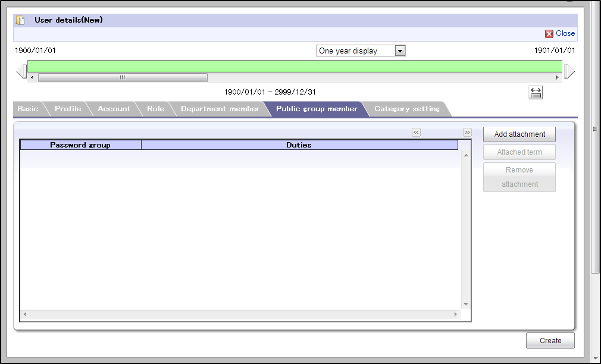Click the double left chevron button above the table

coord(416,133)
